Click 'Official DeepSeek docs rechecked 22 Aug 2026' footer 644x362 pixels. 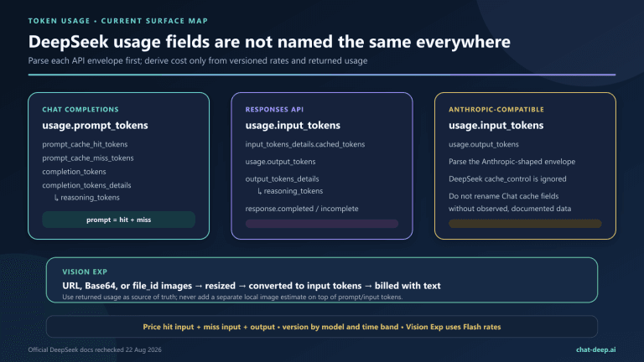95,349
